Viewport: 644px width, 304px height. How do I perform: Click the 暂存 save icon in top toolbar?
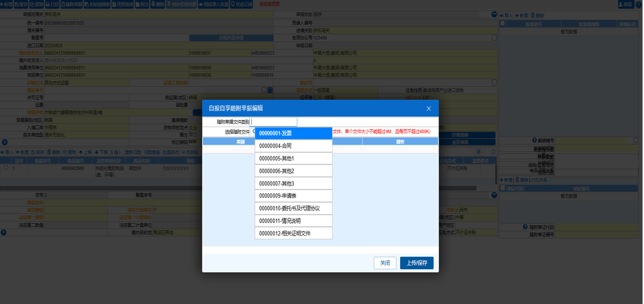[21, 4]
